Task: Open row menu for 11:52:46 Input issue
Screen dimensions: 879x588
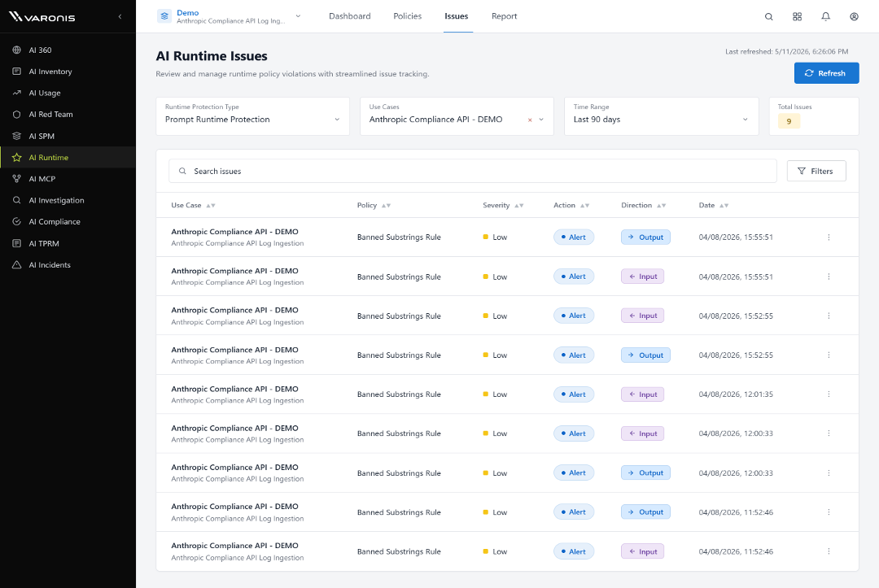Action: [829, 551]
